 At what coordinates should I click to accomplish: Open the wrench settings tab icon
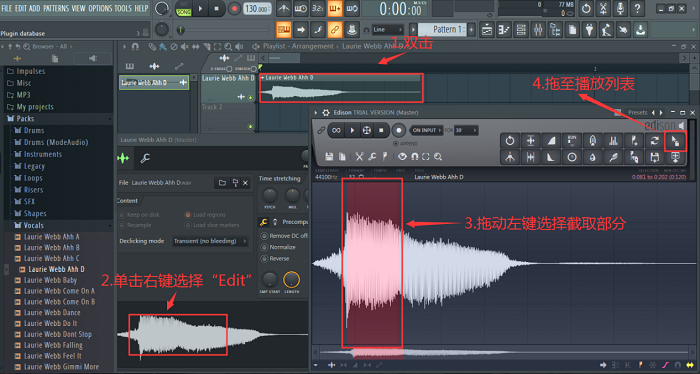(x=145, y=158)
